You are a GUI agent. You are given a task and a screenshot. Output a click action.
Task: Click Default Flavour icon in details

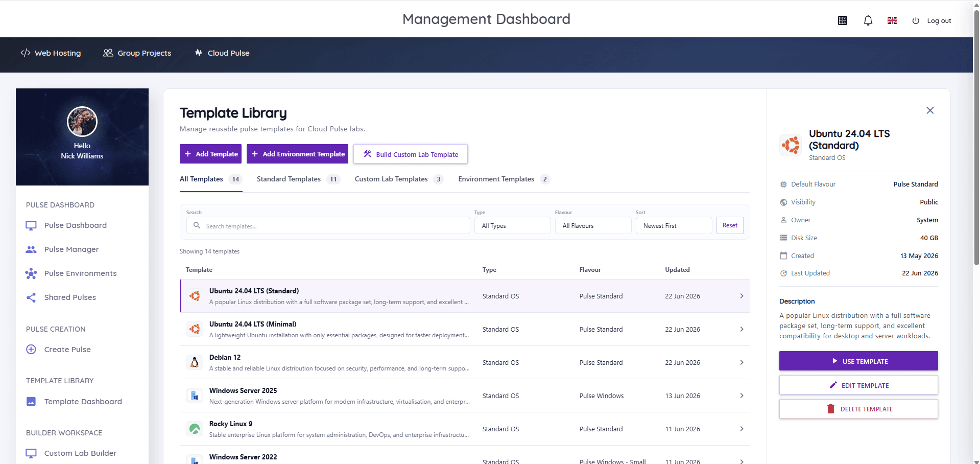(783, 184)
